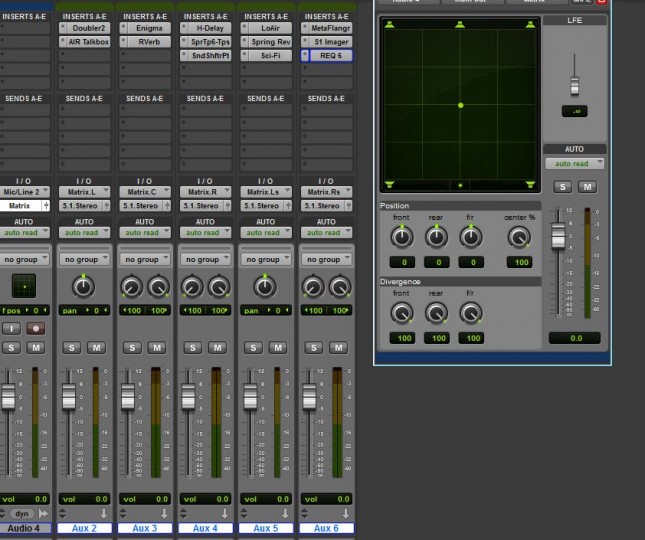Click input monitor button on Audio 4
Viewport: 645px width, 540px height.
tap(11, 328)
